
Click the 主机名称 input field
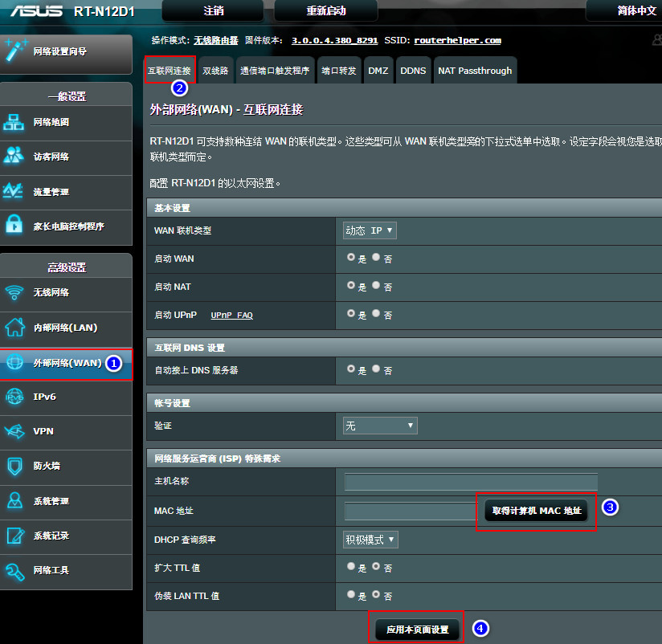[470, 483]
